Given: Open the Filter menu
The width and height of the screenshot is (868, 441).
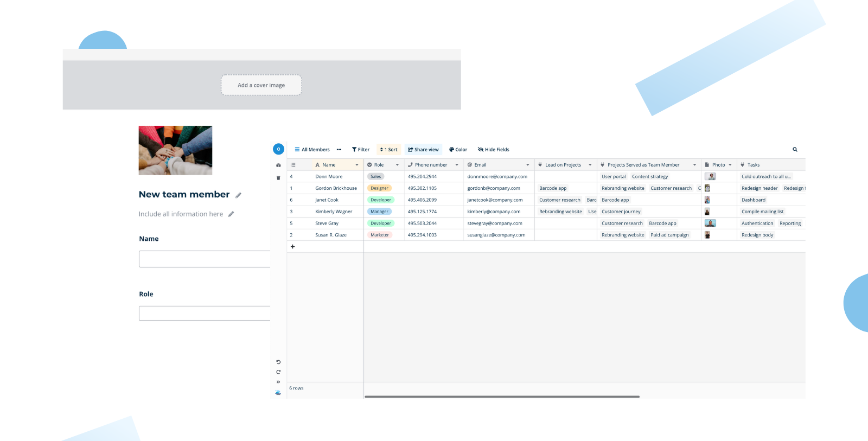Looking at the screenshot, I should click(x=361, y=150).
